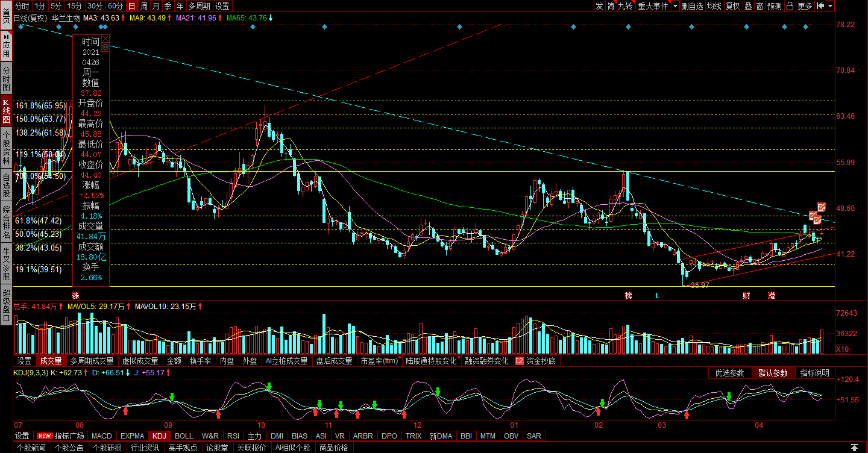The image size is (868, 453).
Task: Open the 自选股 sidebar tab
Action: tap(6, 186)
